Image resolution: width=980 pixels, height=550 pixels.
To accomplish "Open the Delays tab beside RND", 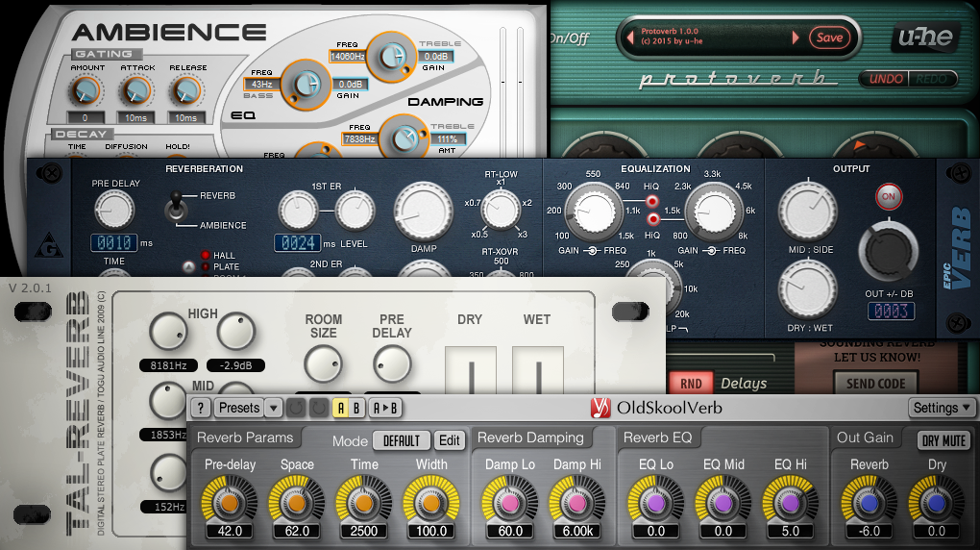I will pos(744,383).
